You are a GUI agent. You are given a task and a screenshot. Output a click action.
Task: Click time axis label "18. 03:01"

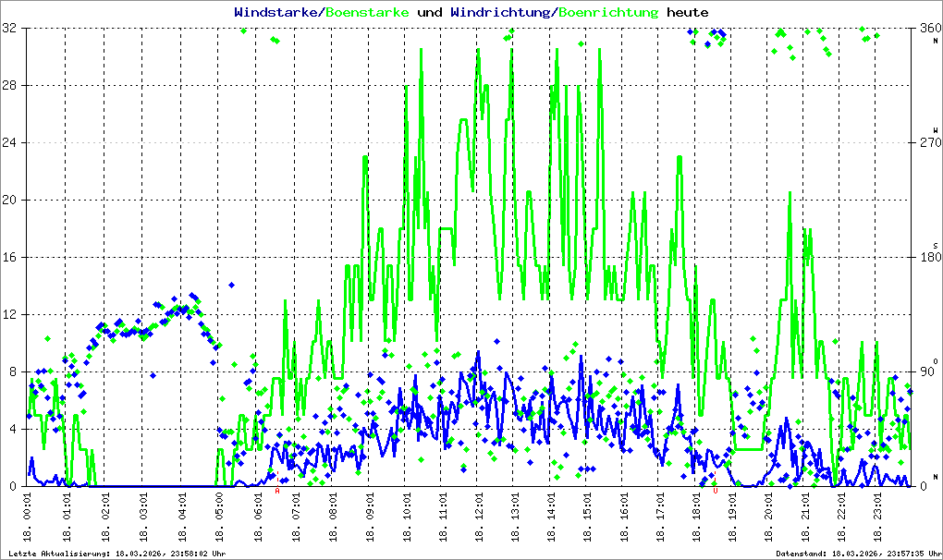[x=143, y=517]
